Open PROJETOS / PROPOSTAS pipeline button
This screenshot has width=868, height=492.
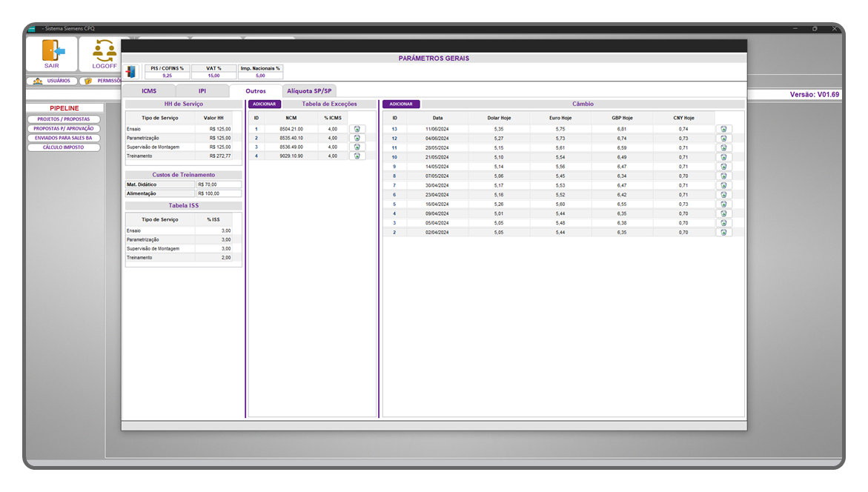coord(64,119)
